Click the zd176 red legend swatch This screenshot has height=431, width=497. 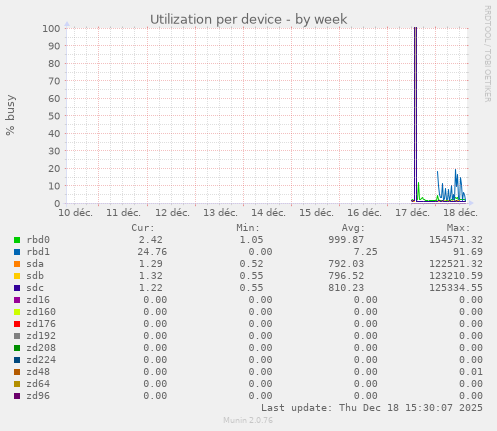point(17,324)
